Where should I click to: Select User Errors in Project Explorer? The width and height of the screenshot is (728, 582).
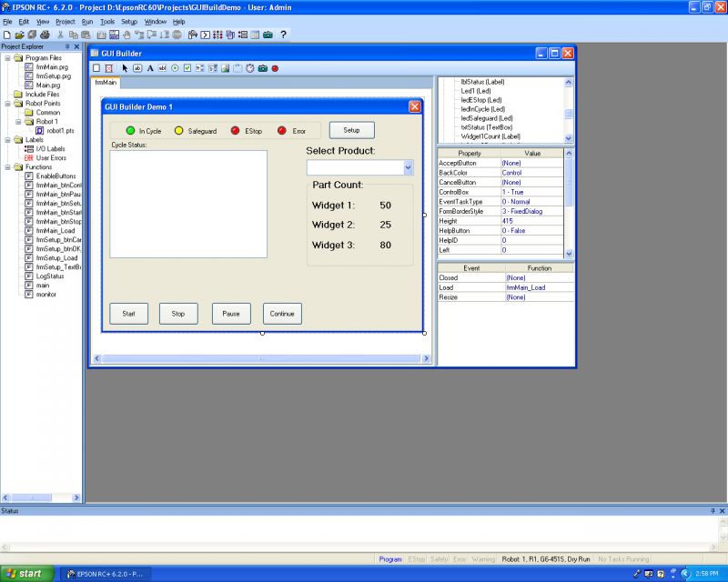click(x=51, y=158)
